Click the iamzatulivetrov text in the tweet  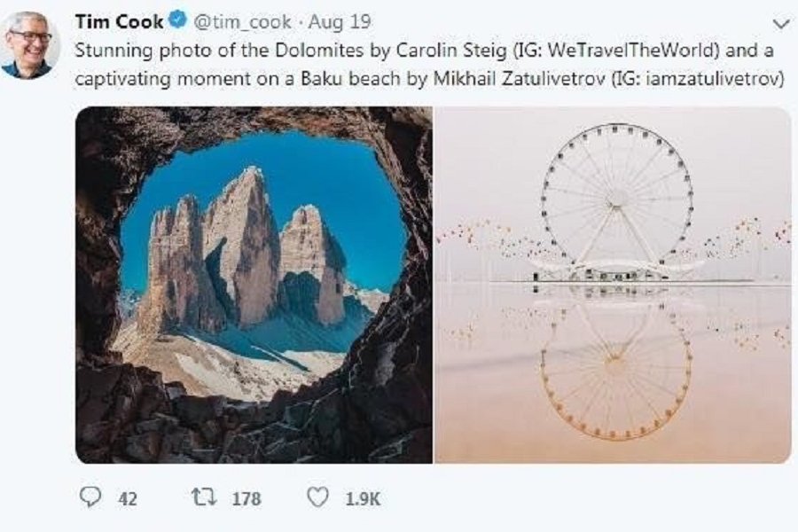point(708,78)
